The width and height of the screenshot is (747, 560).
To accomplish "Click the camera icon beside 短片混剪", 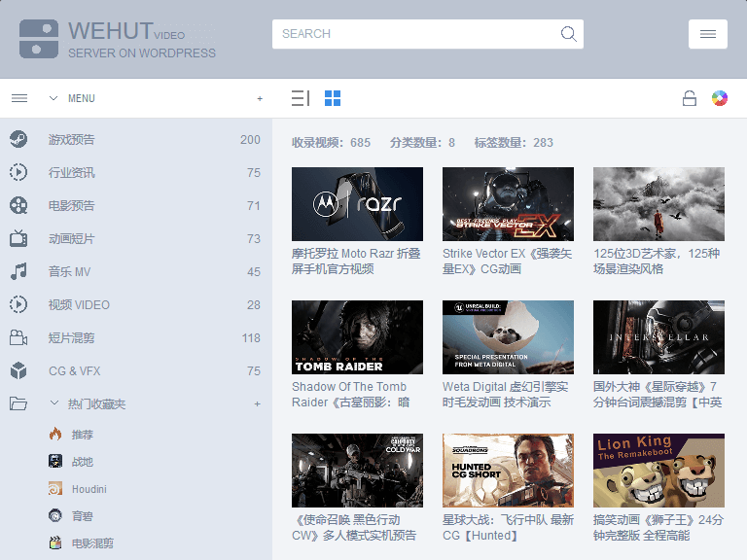I will tap(18, 338).
